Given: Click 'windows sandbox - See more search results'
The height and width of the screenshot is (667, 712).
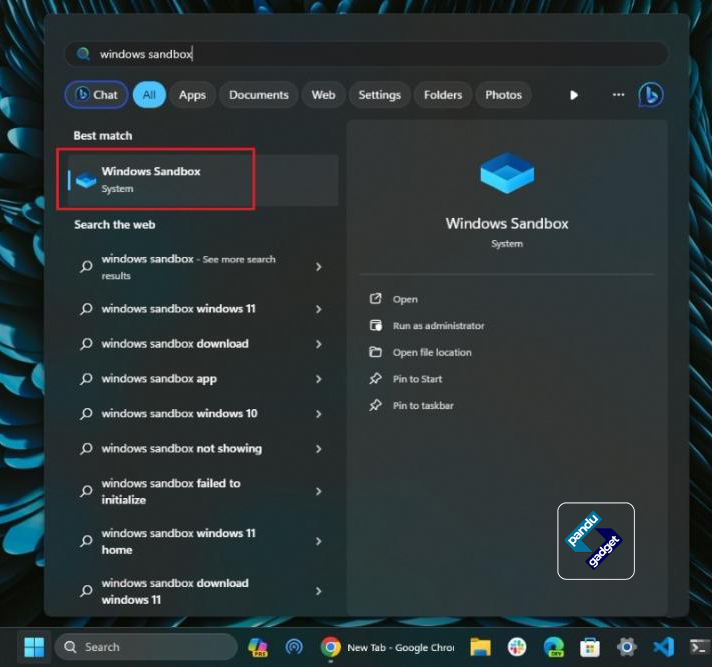Looking at the screenshot, I should click(188, 267).
